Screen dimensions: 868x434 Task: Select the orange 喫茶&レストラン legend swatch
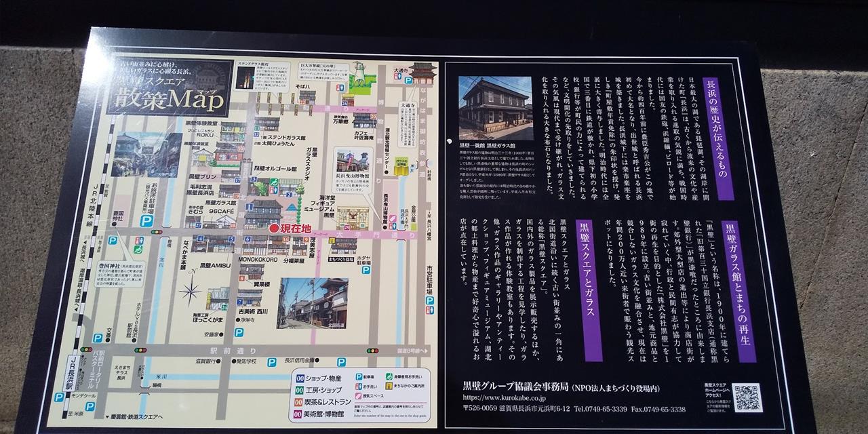point(298,402)
